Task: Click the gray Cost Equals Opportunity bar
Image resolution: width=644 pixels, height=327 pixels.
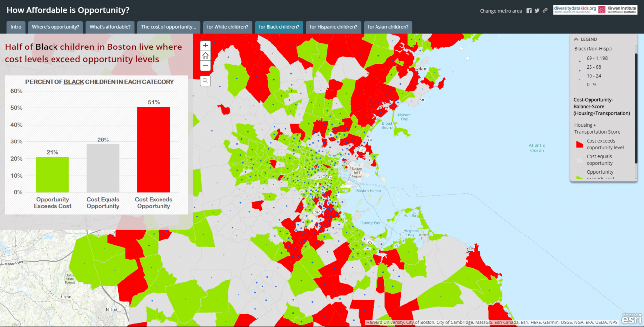Action: (x=103, y=169)
